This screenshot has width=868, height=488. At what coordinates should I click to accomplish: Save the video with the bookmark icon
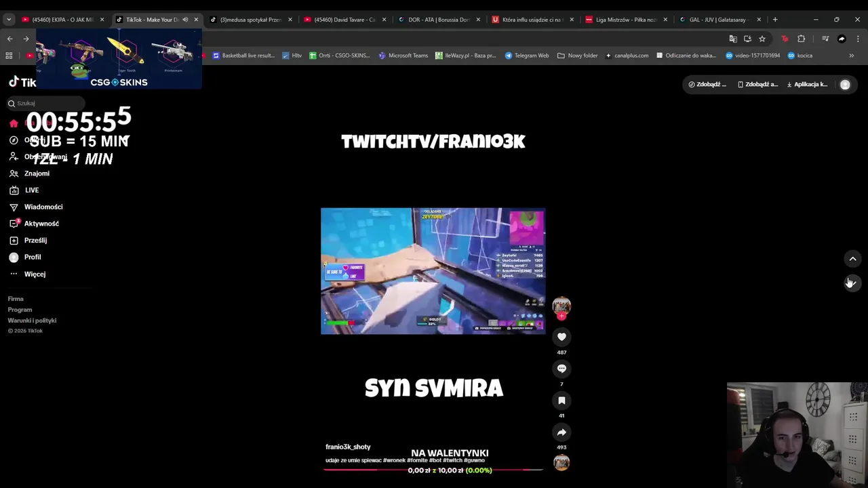(x=561, y=401)
